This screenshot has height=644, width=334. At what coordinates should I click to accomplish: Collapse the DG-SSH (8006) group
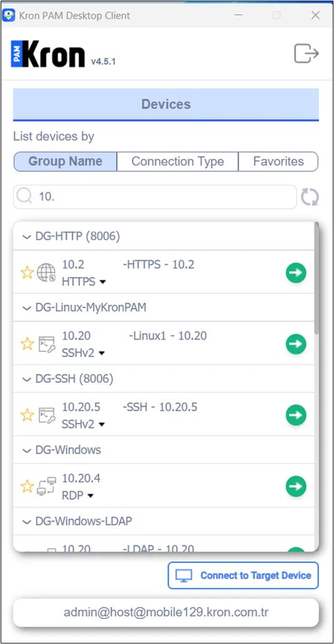click(x=27, y=379)
